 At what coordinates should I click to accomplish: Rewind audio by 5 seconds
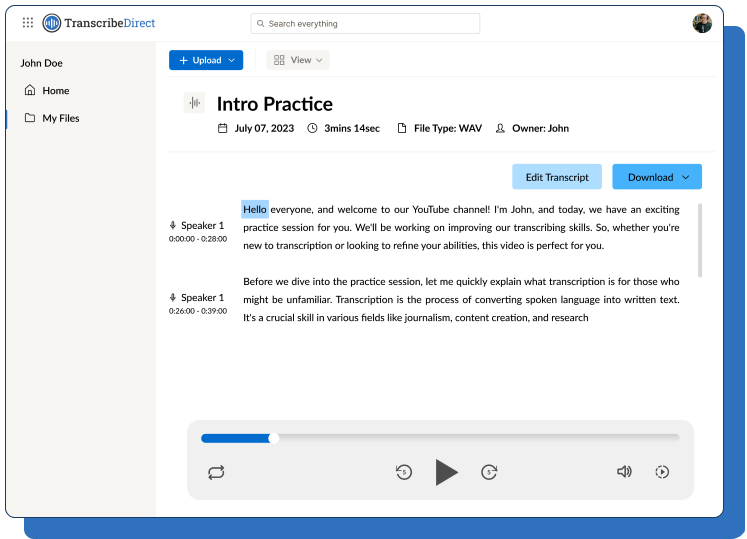pos(404,472)
